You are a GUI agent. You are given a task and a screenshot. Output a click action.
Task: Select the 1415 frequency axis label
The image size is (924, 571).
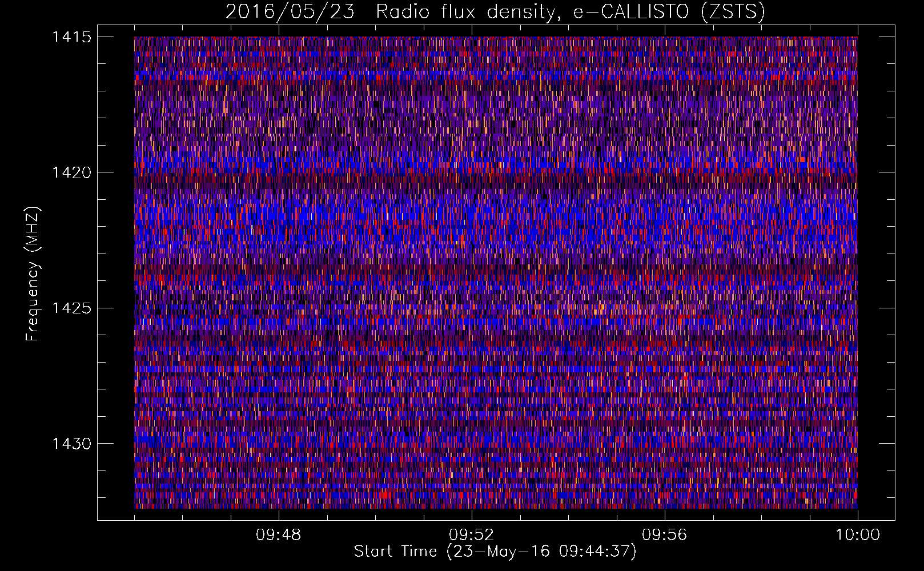71,37
